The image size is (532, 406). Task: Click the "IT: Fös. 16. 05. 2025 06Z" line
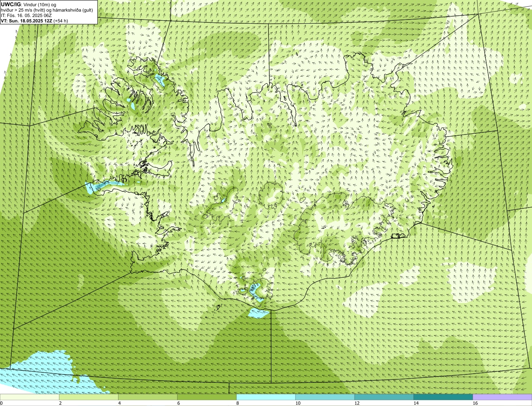pos(26,15)
